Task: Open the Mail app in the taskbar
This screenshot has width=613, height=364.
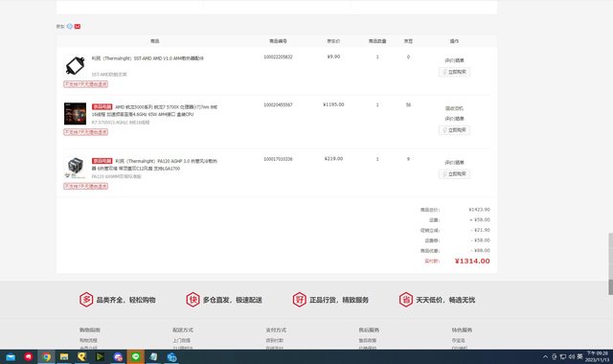Action: (x=11, y=356)
